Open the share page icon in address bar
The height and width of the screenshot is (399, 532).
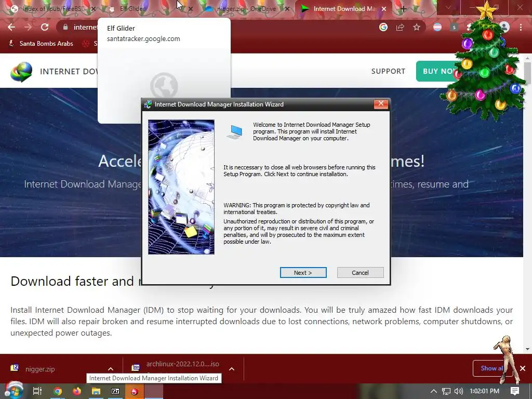pyautogui.click(x=400, y=27)
